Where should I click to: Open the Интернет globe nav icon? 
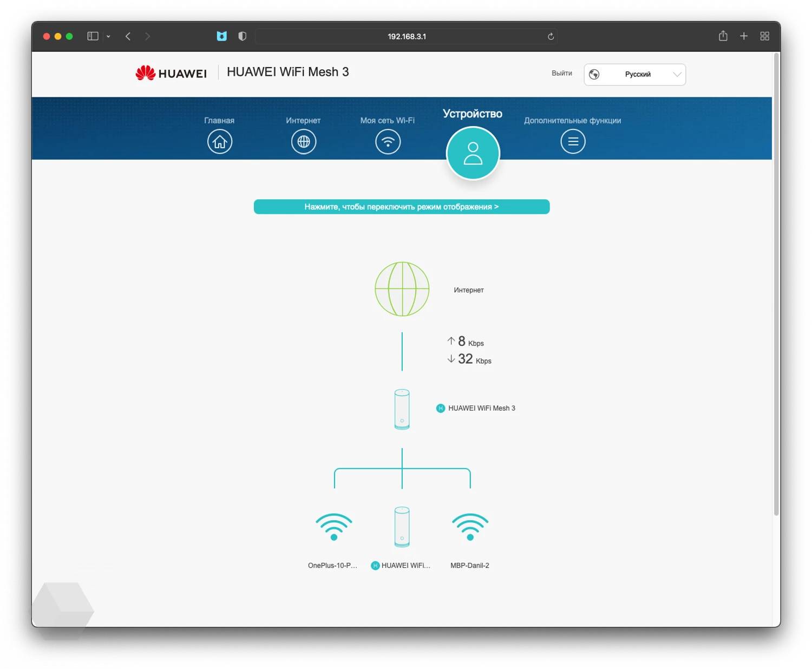point(304,142)
